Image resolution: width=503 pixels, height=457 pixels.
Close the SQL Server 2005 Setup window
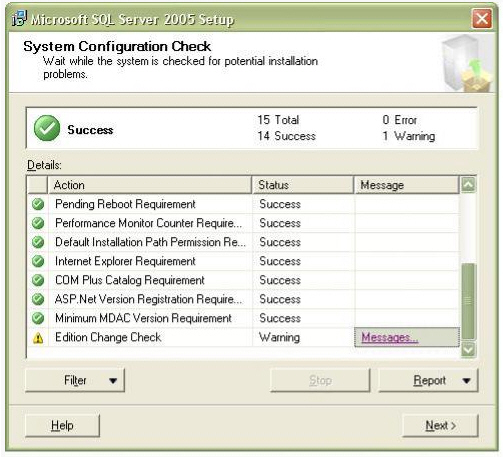482,19
